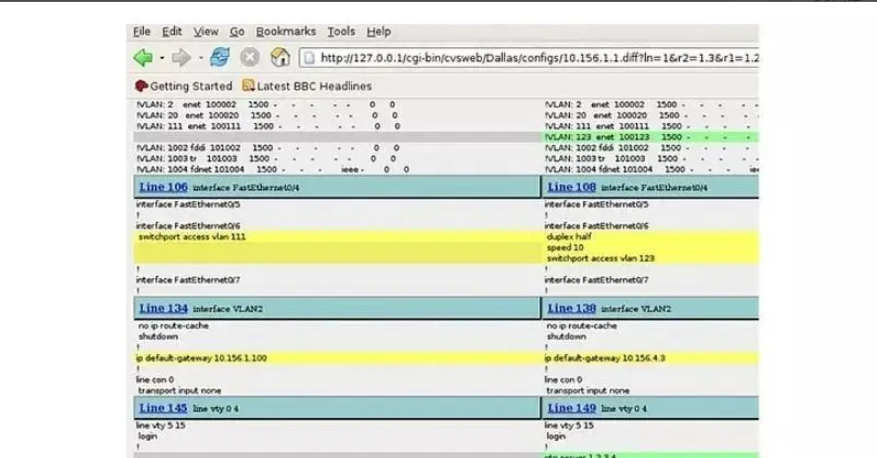Image resolution: width=877 pixels, height=458 pixels.
Task: Open the File menu
Action: click(x=142, y=32)
